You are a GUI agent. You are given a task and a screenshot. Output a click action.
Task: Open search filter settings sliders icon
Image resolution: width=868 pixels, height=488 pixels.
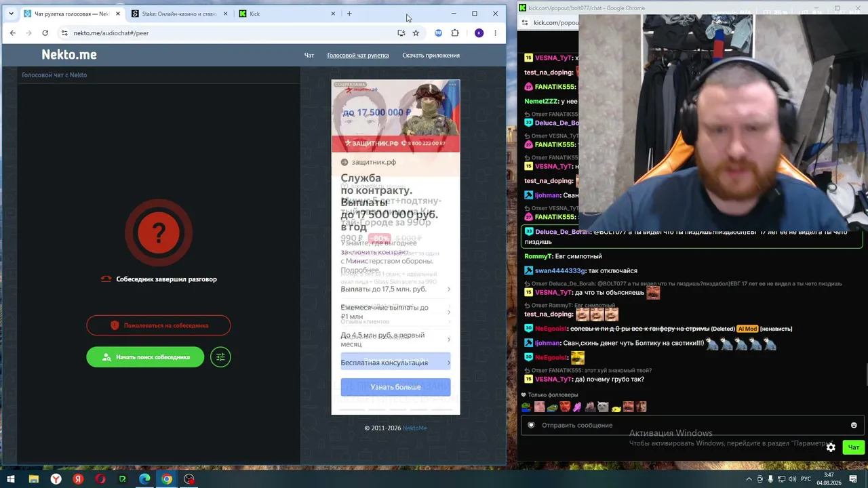(x=220, y=357)
